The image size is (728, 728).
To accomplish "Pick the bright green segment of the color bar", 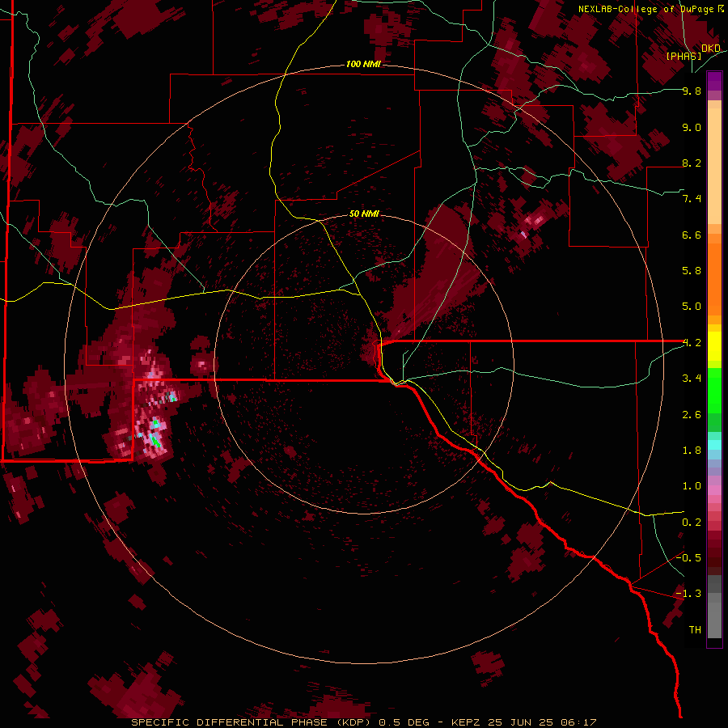I will pyautogui.click(x=714, y=391).
